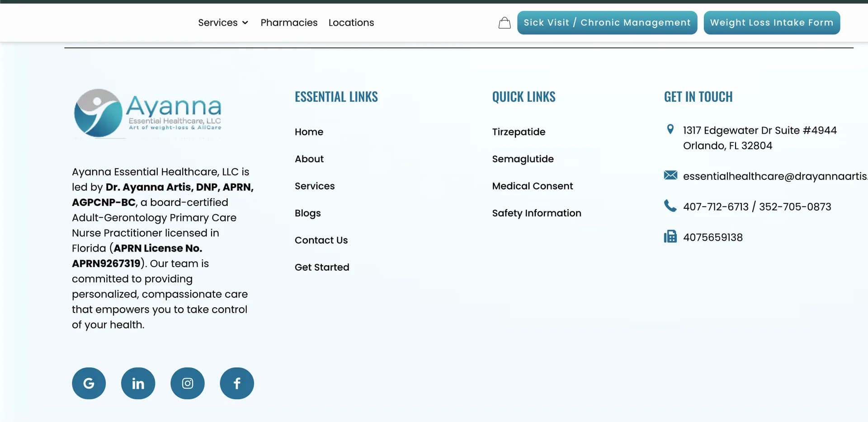Open the Blogs footer link
The width and height of the screenshot is (868, 422).
point(308,213)
